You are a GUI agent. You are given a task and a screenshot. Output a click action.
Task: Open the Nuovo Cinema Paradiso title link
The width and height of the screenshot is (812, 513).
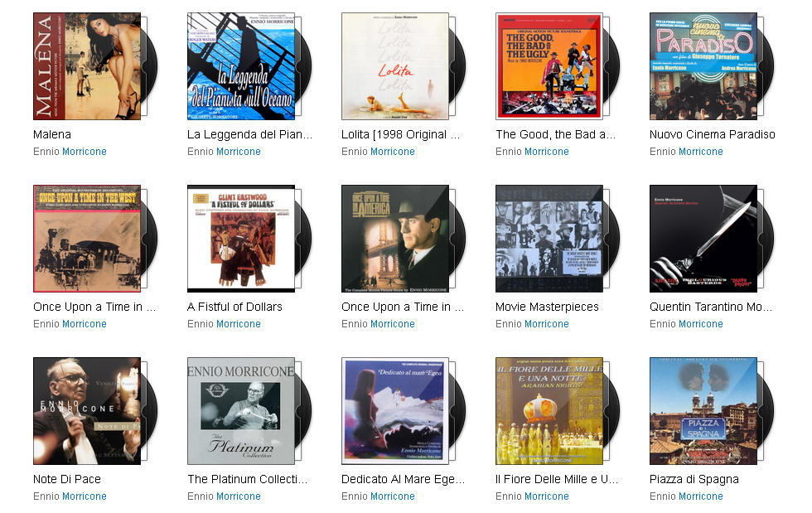pyautogui.click(x=712, y=134)
